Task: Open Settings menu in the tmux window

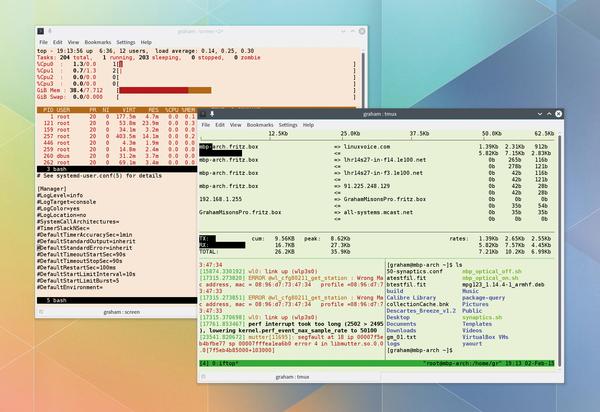Action: click(289, 126)
